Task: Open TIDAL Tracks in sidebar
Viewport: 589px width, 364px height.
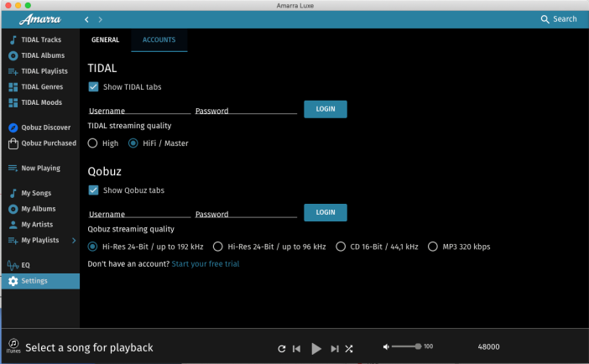Action: tap(39, 39)
